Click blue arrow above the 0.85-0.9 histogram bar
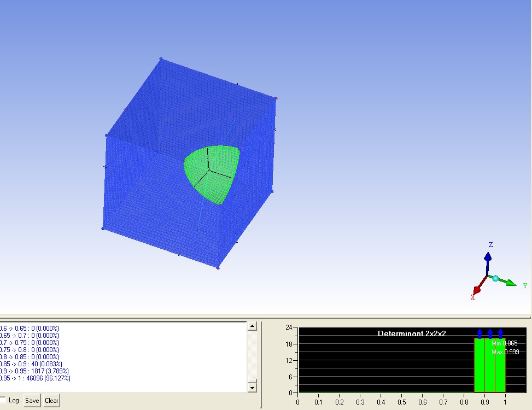The width and height of the screenshot is (532, 410). [x=480, y=333]
